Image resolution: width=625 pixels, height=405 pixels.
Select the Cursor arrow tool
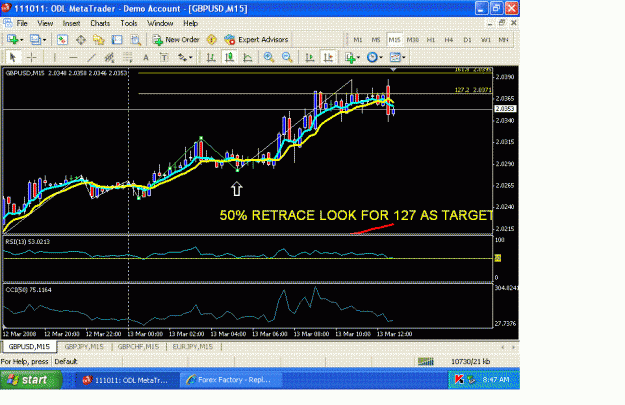tap(12, 57)
